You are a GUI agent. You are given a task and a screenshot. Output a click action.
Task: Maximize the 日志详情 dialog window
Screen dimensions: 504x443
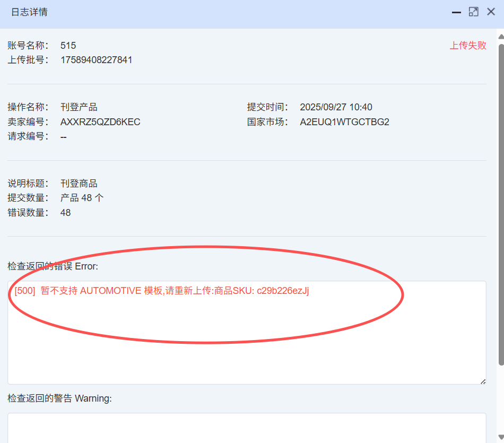point(473,12)
